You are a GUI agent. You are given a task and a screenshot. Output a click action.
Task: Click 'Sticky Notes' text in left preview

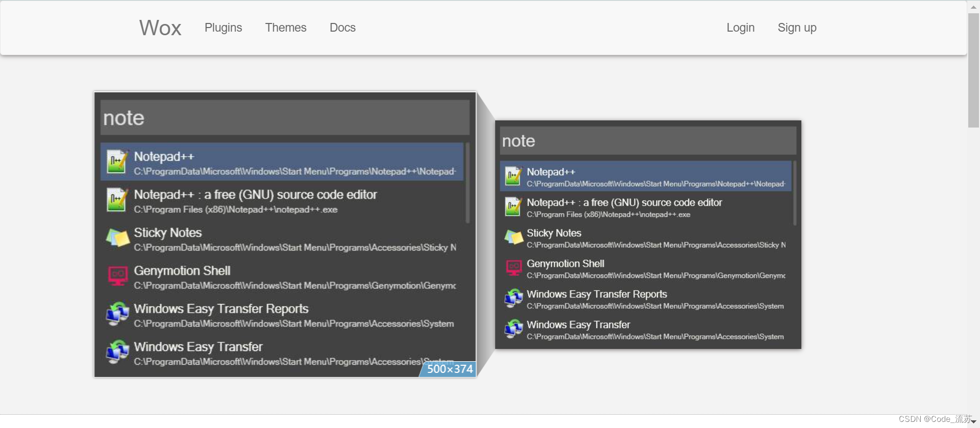click(x=168, y=233)
